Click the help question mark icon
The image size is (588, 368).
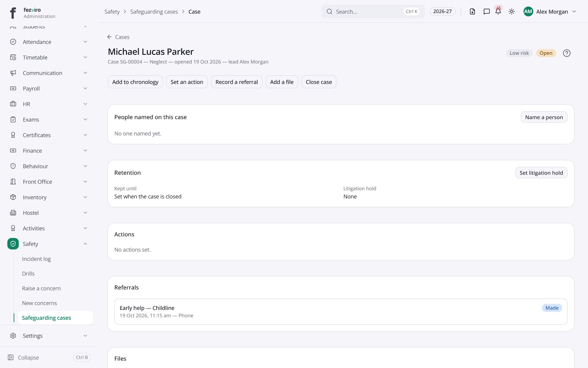point(566,53)
